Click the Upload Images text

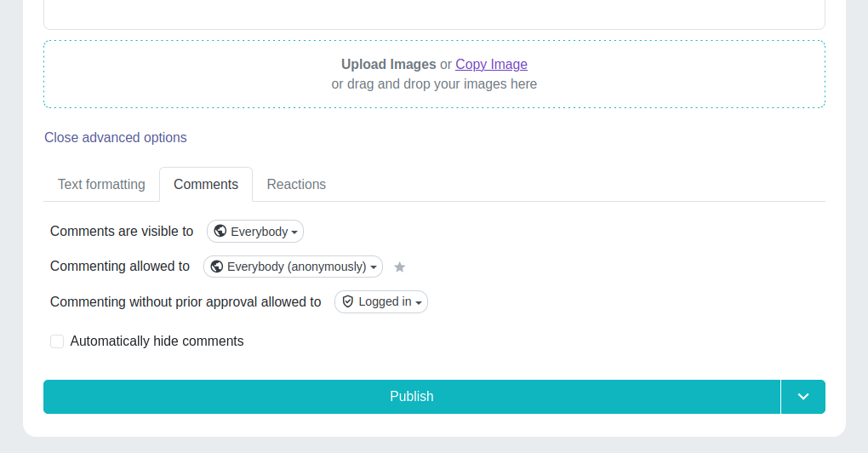(x=388, y=65)
